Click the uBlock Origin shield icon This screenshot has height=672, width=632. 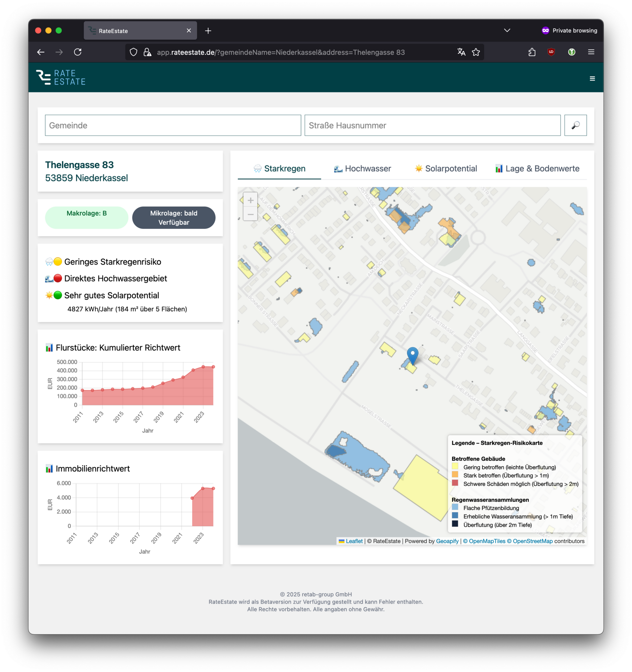pos(551,52)
